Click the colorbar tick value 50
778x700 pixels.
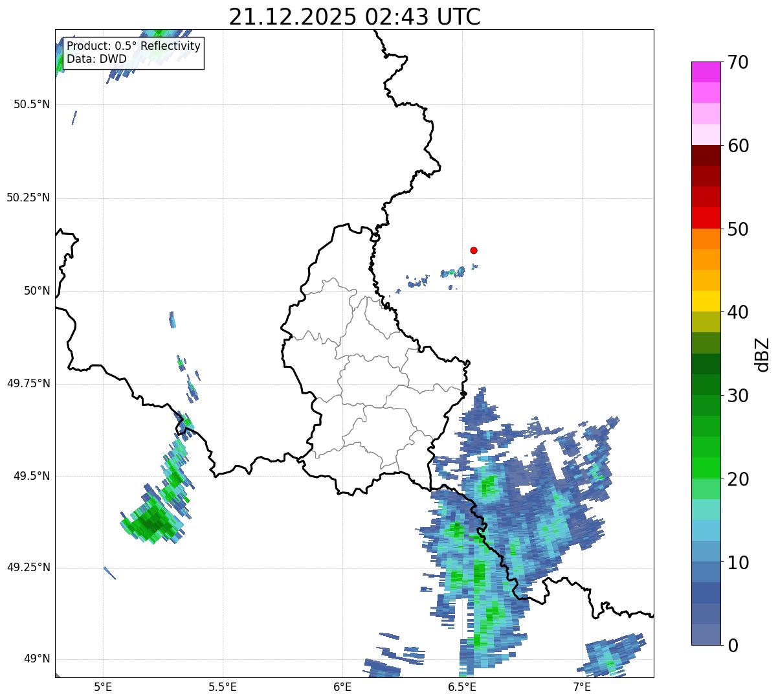tap(738, 229)
